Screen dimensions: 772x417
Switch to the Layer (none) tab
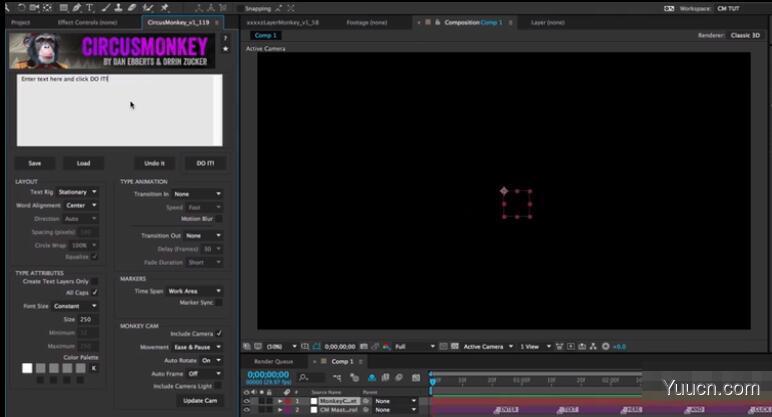pyautogui.click(x=547, y=22)
